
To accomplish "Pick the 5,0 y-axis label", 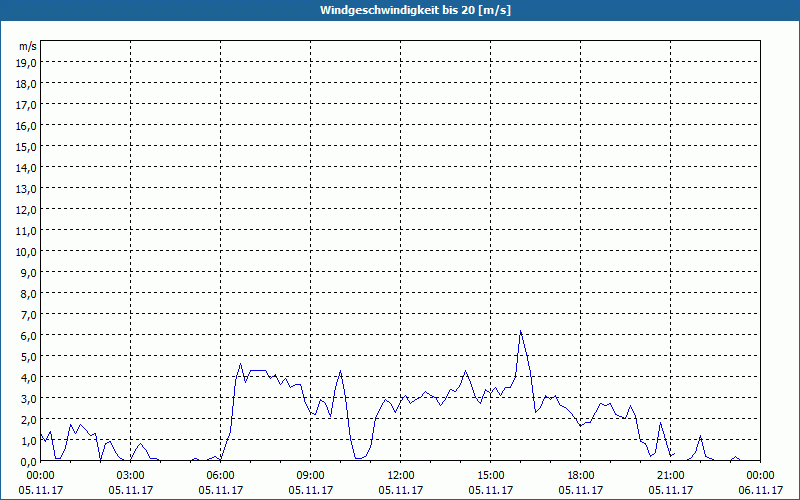I will [29, 357].
